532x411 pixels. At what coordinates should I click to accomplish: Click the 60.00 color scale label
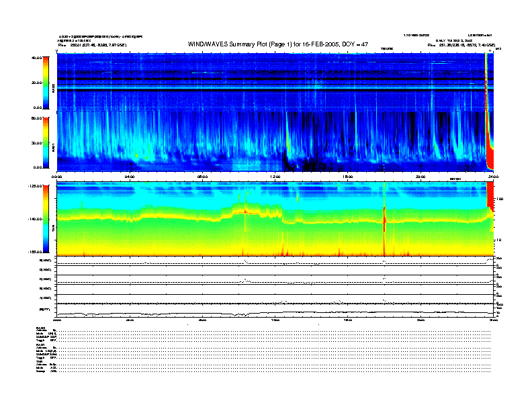pyautogui.click(x=36, y=118)
